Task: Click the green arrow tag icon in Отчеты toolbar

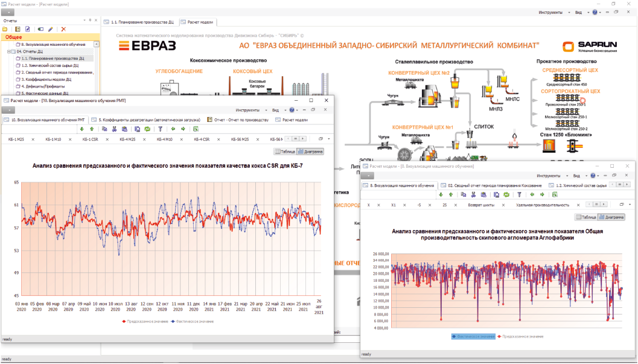Action: [x=40, y=30]
